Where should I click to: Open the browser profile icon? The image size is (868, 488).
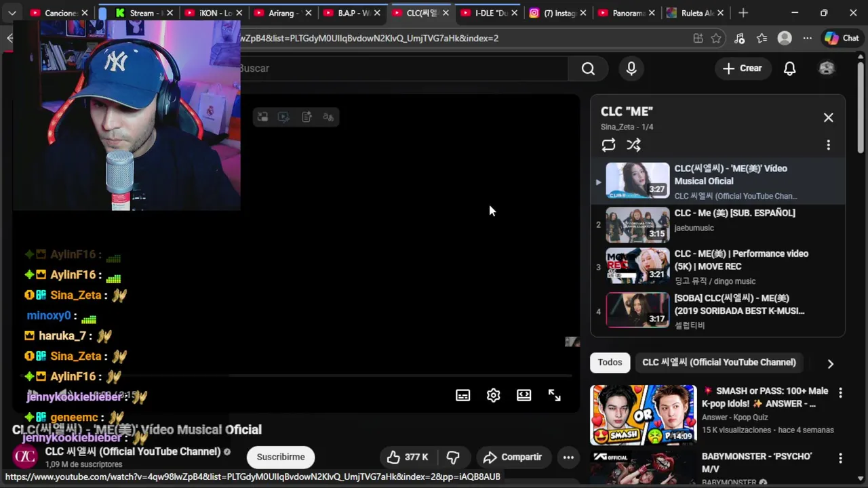click(x=785, y=39)
